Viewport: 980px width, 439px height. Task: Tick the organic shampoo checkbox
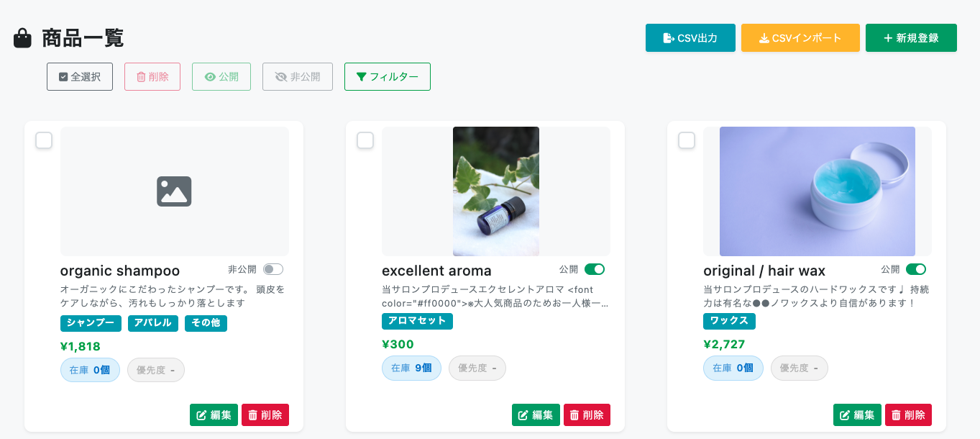[44, 140]
